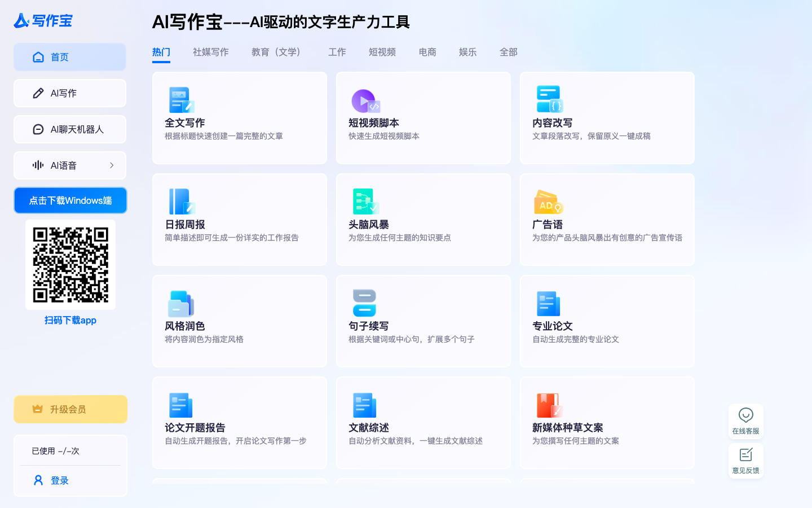The height and width of the screenshot is (508, 812).
Task: Open the 头脑风暴 card title
Action: coord(369,225)
